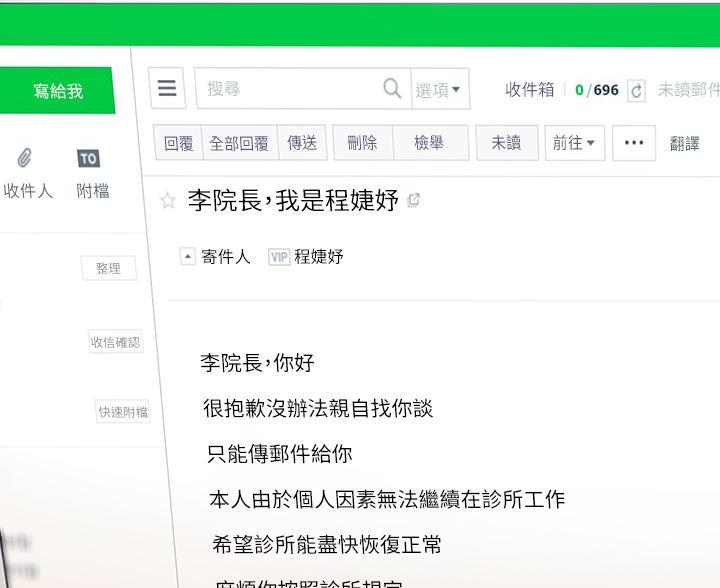Star the email 李院長,我是程婕妤
This screenshot has height=588, width=720.
point(168,201)
